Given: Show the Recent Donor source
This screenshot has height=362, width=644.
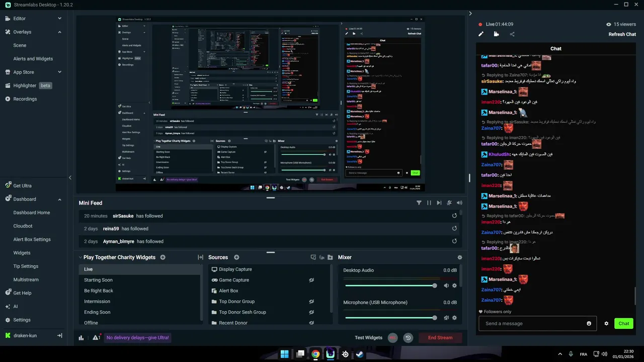Looking at the screenshot, I should pyautogui.click(x=311, y=323).
